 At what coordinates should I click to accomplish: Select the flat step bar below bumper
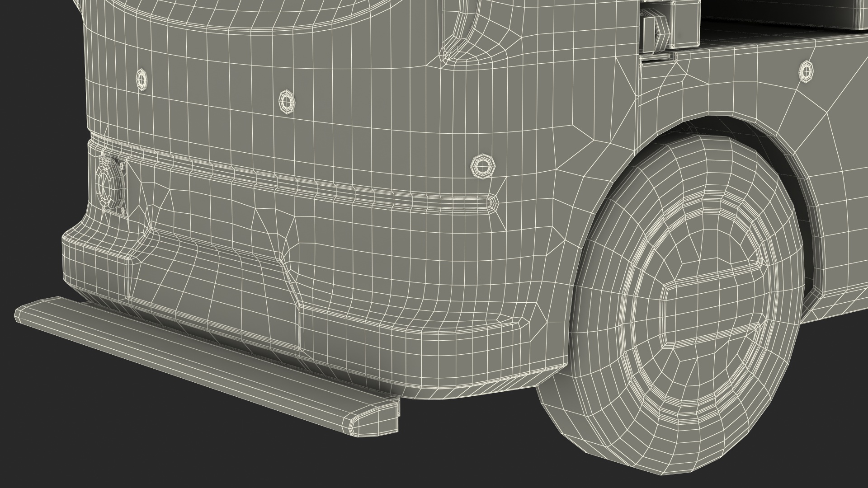pyautogui.click(x=208, y=366)
